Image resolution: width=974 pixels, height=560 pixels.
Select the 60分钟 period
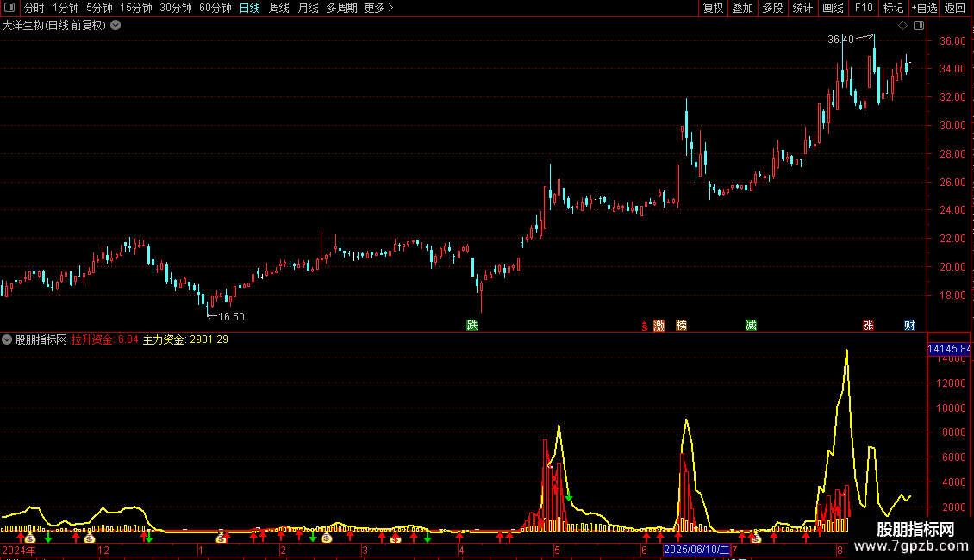pyautogui.click(x=215, y=8)
